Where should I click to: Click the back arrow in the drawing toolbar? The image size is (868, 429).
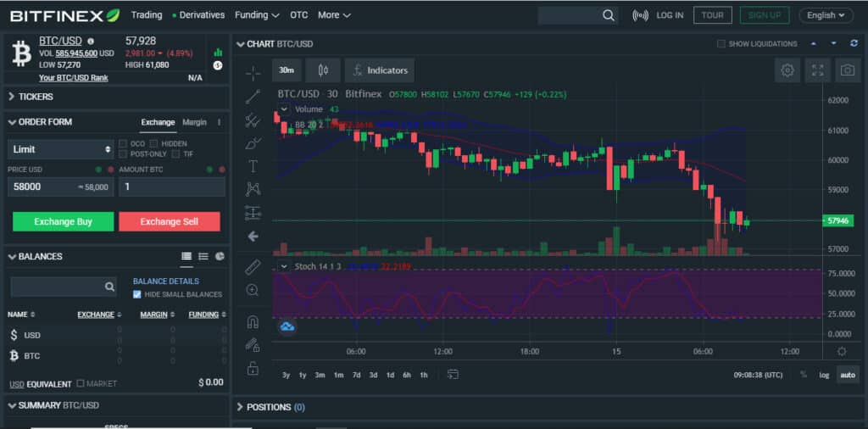click(253, 237)
